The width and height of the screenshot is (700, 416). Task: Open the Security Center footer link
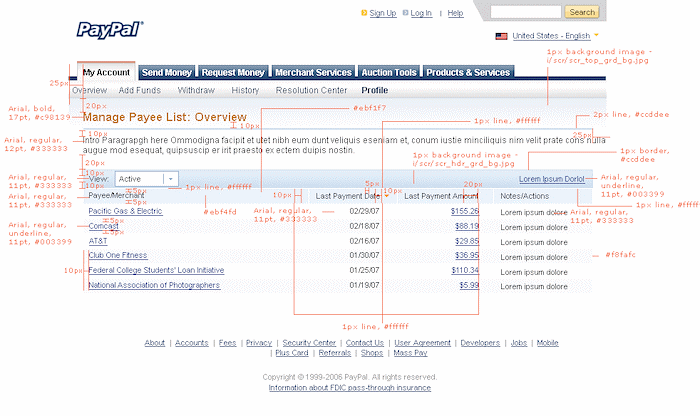309,343
